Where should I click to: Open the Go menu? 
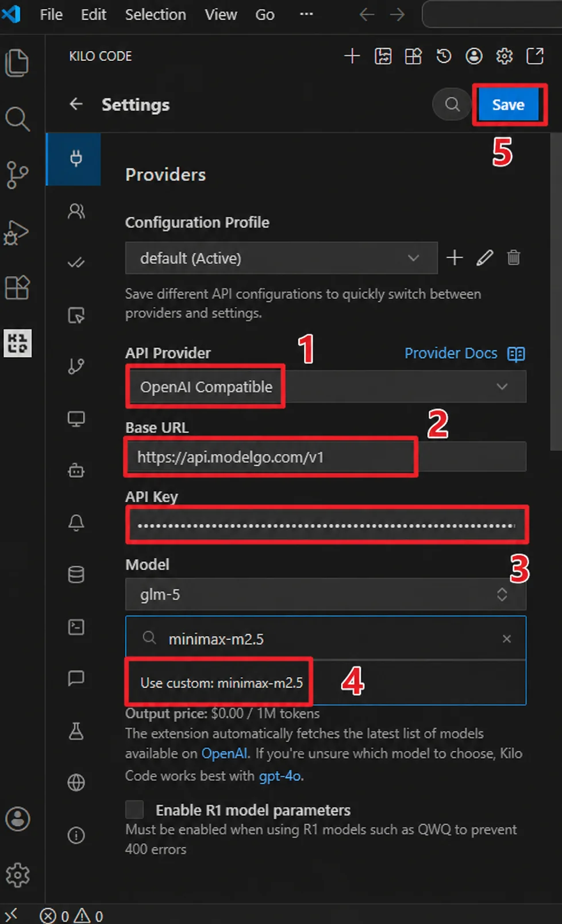[x=265, y=14]
